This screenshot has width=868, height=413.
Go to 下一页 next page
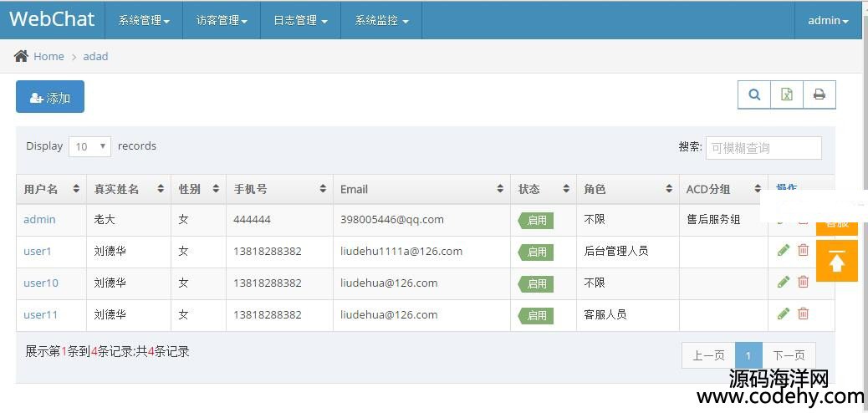coord(789,355)
